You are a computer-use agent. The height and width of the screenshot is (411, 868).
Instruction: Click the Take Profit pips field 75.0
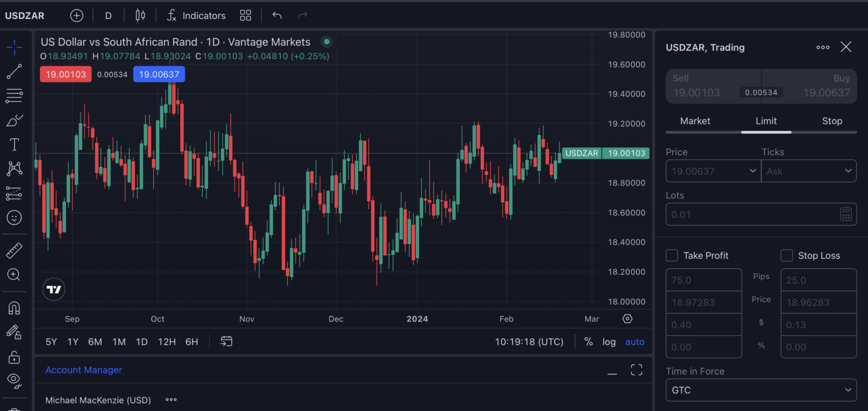pyautogui.click(x=704, y=280)
